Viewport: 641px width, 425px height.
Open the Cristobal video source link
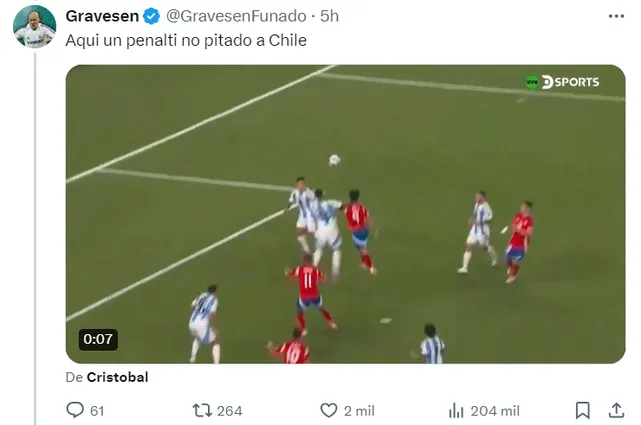(x=117, y=377)
